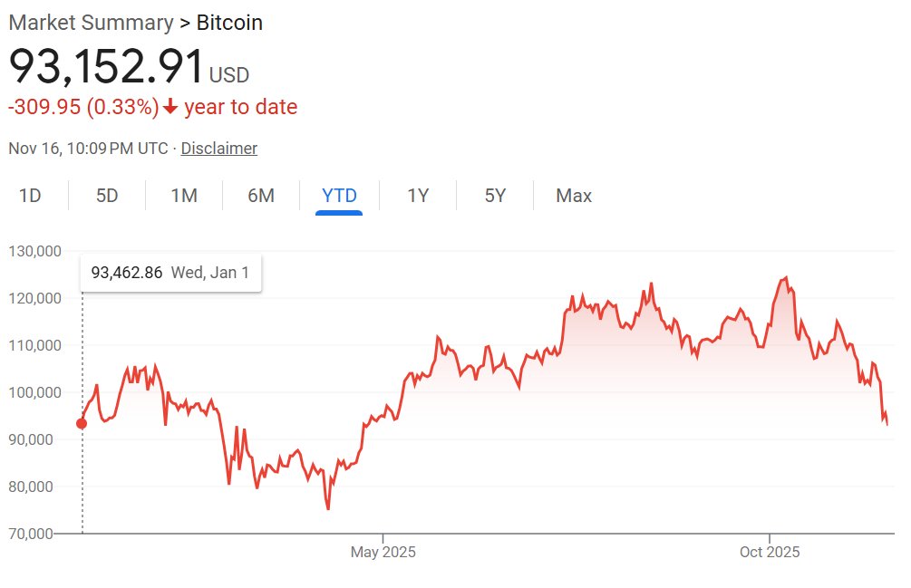Screen dimensions: 911x588
Task: Click the Bitcoin title text
Action: tap(229, 23)
